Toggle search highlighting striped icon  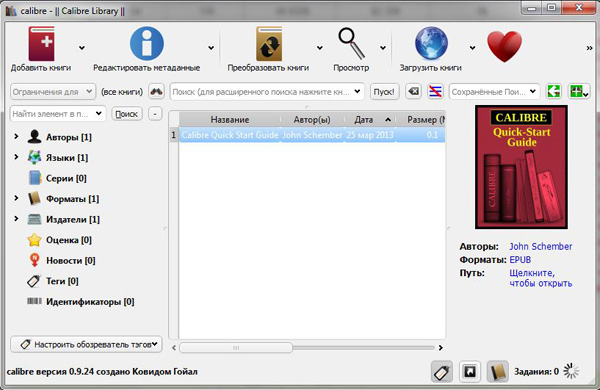click(x=435, y=91)
